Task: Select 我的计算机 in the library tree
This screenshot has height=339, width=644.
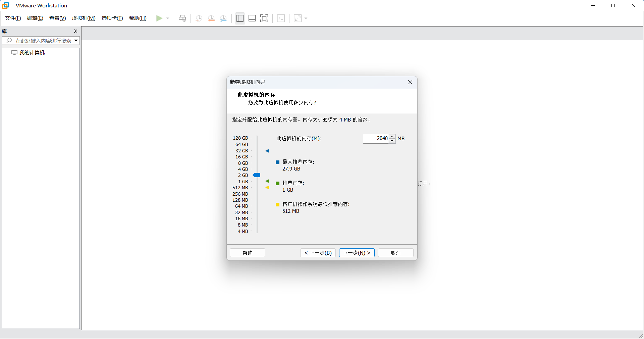Action: [32, 53]
